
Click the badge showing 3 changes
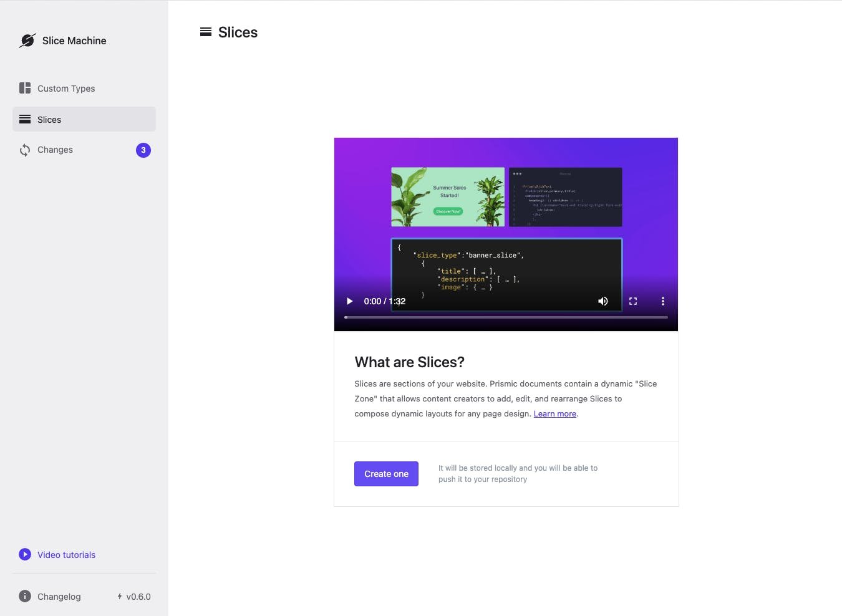tap(143, 150)
